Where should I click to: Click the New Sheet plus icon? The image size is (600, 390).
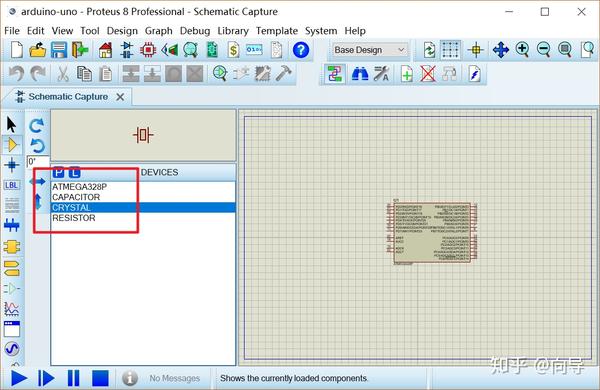[407, 74]
